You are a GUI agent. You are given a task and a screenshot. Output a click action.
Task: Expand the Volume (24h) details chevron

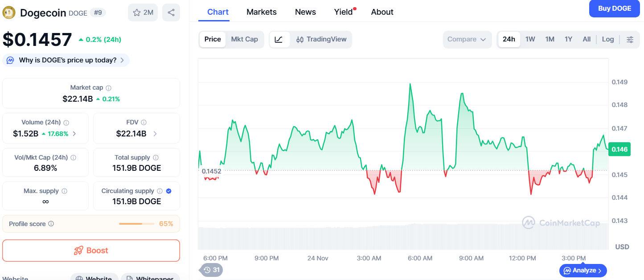point(74,133)
